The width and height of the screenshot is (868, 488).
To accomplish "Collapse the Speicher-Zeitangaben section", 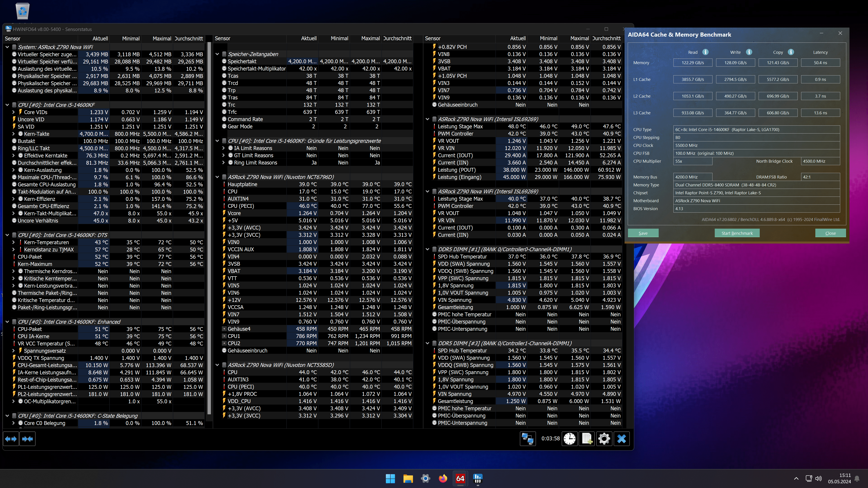I will pos(217,54).
